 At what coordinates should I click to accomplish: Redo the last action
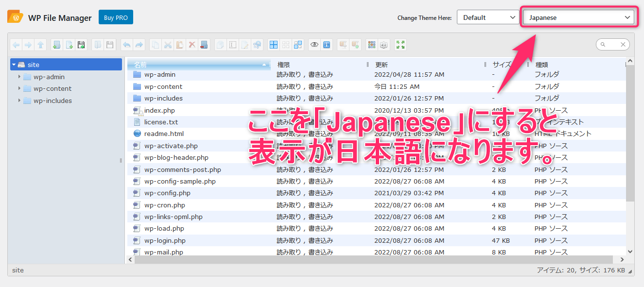click(139, 45)
